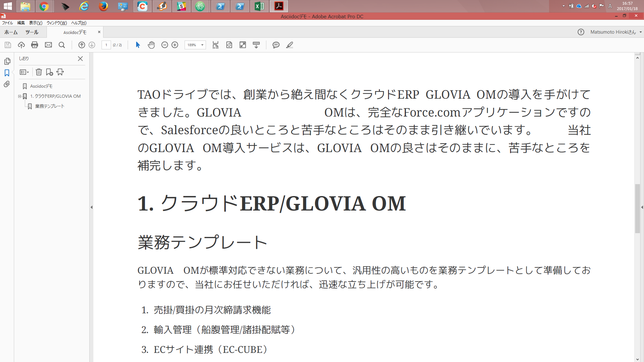Toggle the bookmarks panel

coord(7,72)
